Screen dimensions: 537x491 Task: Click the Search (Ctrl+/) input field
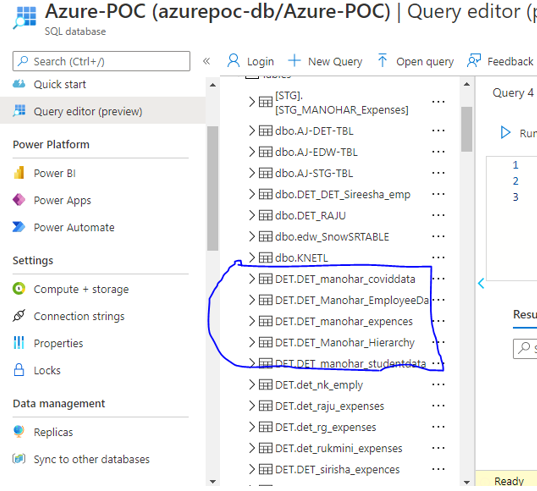[101, 61]
